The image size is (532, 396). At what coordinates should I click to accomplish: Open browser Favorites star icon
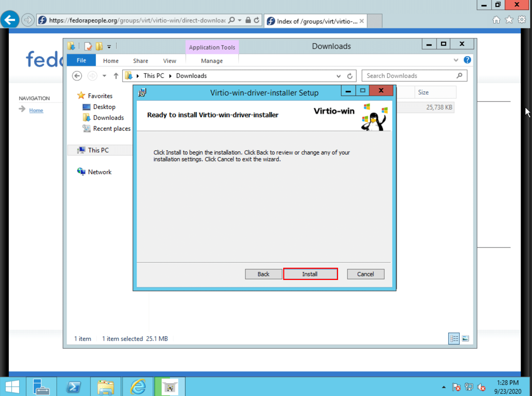[509, 20]
